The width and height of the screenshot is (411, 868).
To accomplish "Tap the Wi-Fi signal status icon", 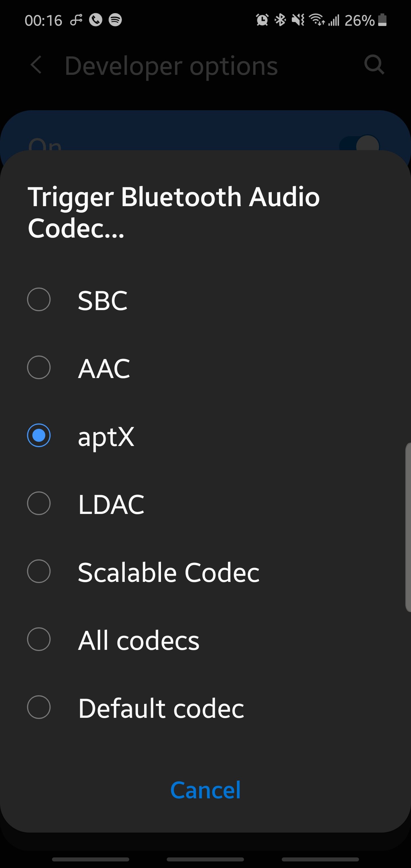I will [x=316, y=20].
